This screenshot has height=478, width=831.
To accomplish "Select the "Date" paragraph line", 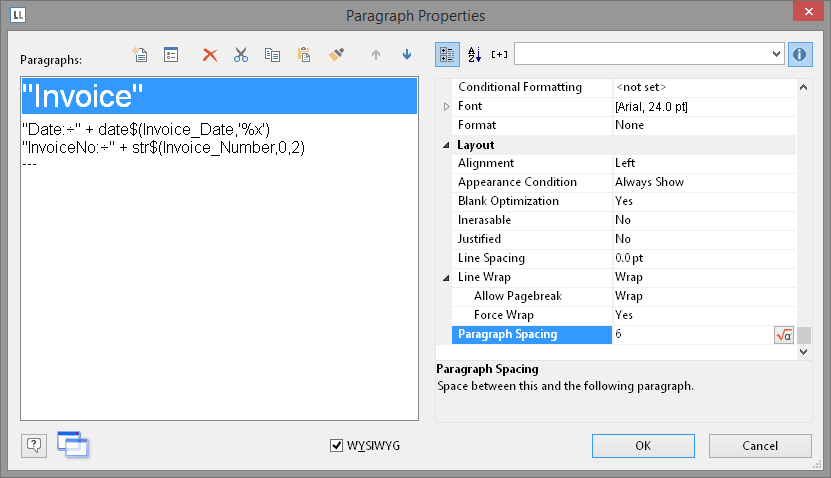I will (x=146, y=128).
